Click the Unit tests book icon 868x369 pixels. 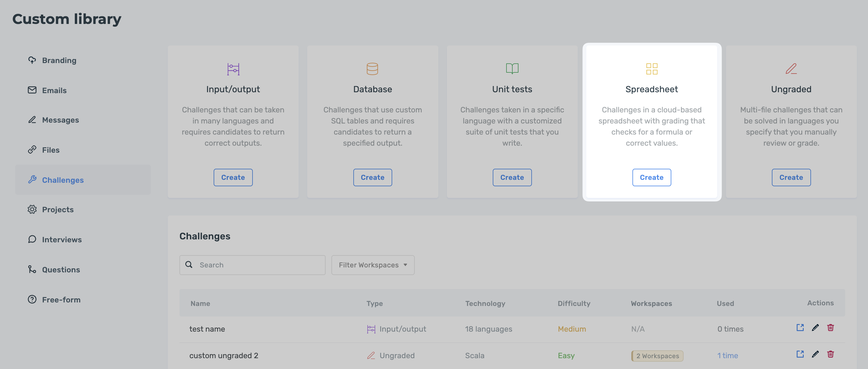click(512, 69)
